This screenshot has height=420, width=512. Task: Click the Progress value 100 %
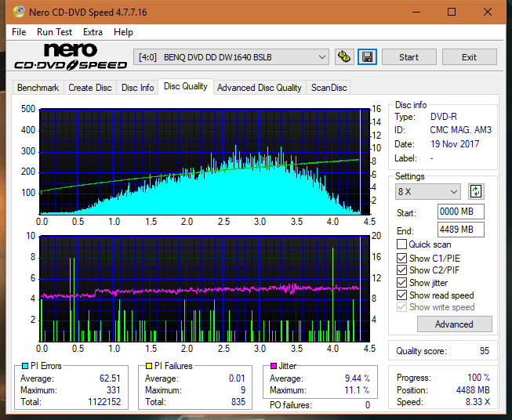(x=479, y=378)
